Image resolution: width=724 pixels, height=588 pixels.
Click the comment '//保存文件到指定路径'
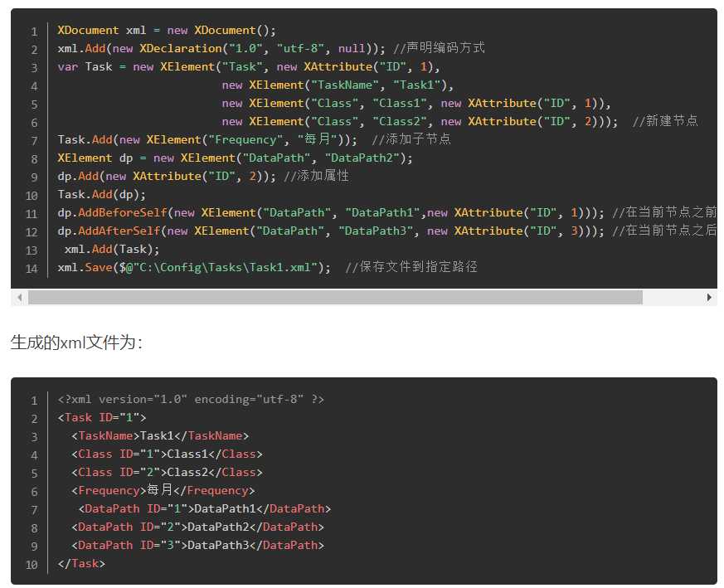(x=411, y=267)
